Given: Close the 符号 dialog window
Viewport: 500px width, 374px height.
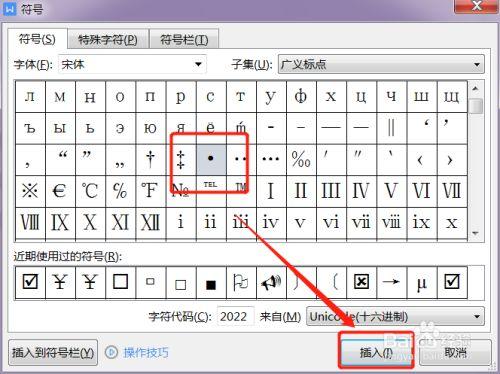Looking at the screenshot, I should (477, 6).
